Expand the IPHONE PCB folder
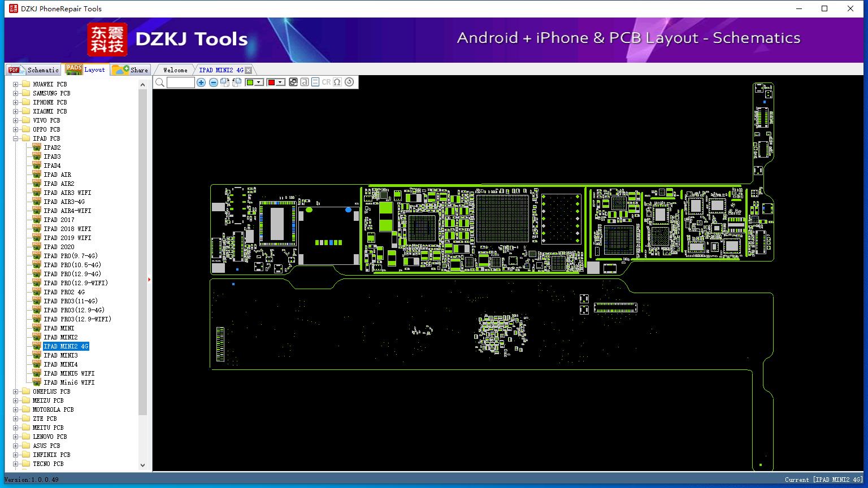868x488 pixels. 16,102
